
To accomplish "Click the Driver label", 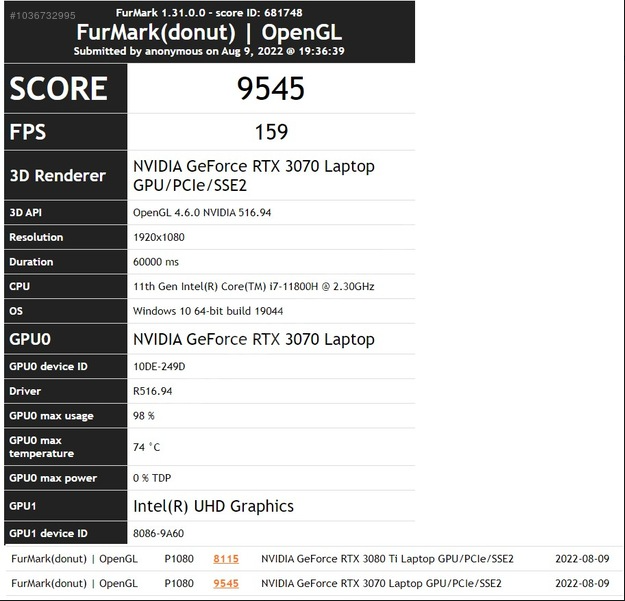I will click(25, 391).
